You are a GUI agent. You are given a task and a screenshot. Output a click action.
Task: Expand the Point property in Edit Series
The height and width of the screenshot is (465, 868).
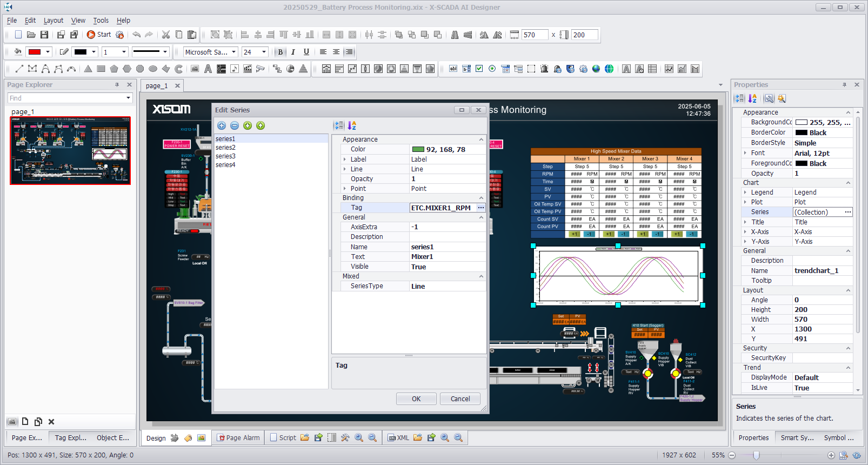345,189
